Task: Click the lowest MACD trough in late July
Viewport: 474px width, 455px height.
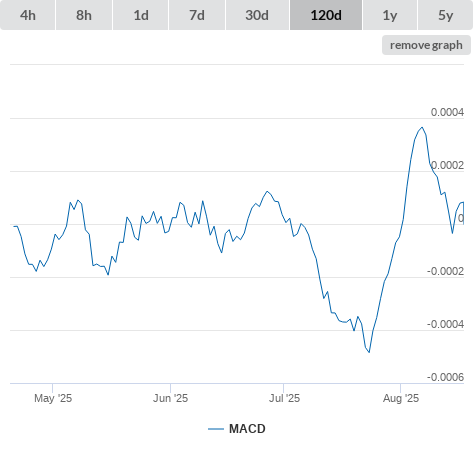Action: click(369, 352)
